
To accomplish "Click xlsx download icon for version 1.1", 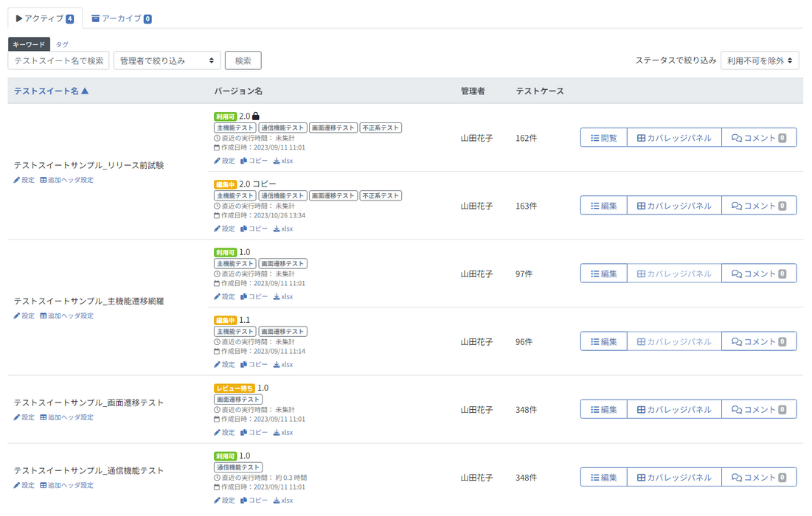I will (x=277, y=365).
